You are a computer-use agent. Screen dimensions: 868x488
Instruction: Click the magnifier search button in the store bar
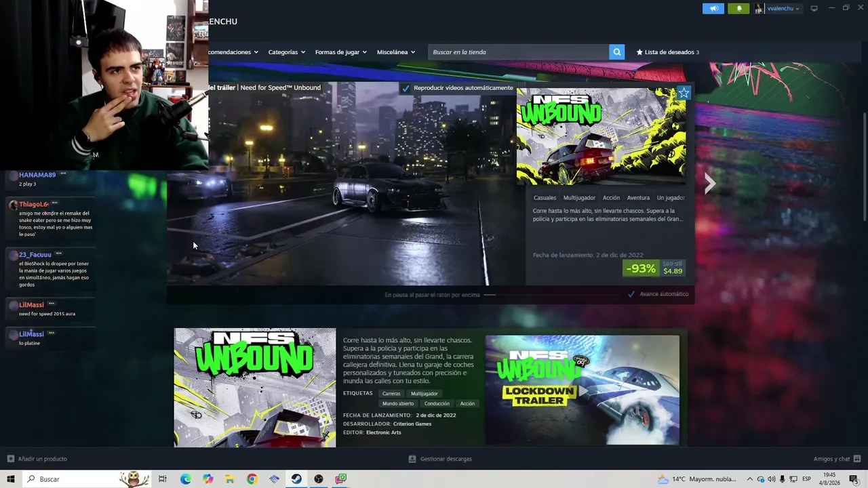[x=616, y=52]
